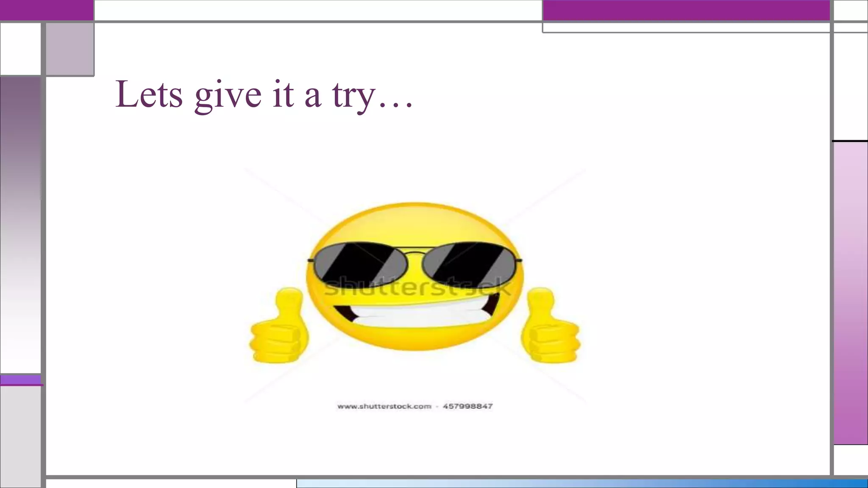The image size is (868, 488).
Task: Select the "Lets give it a try…" title
Action: [x=264, y=94]
